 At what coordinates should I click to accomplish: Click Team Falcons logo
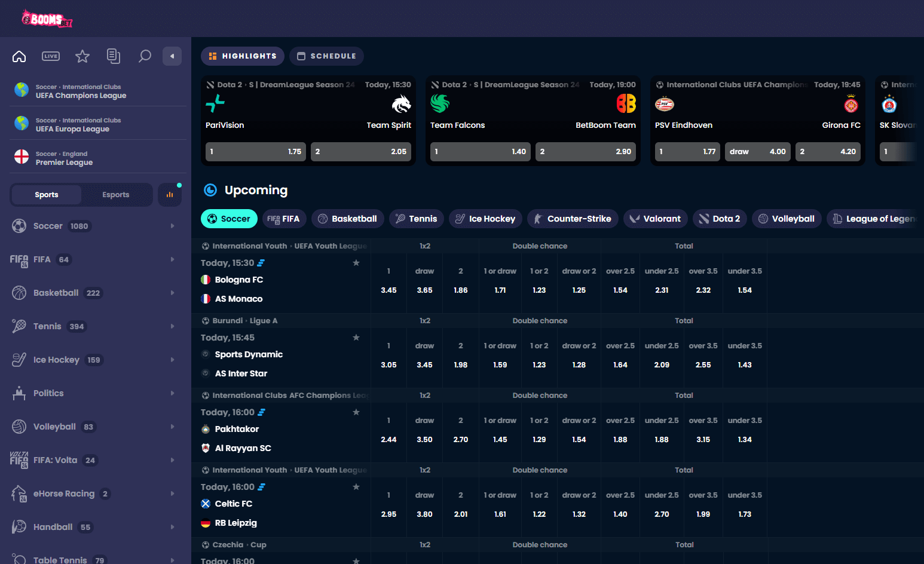coord(440,103)
